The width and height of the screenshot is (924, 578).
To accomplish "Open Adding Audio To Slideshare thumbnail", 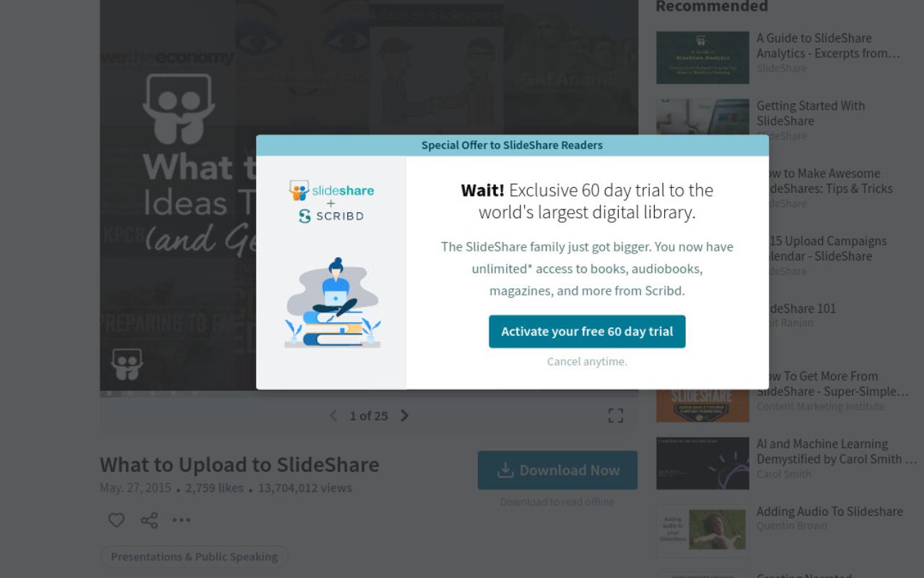I will [702, 531].
